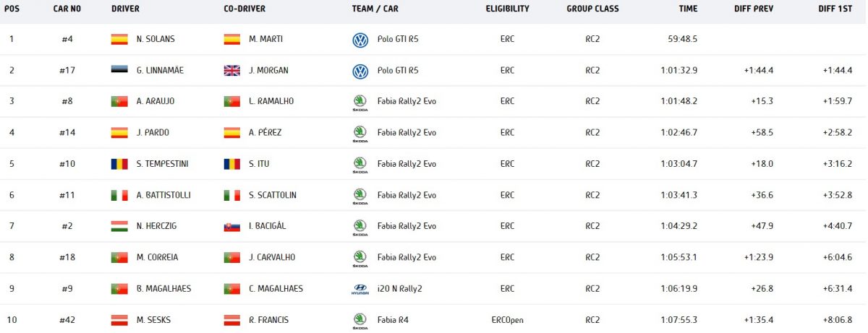This screenshot has width=868, height=333.
Task: Click the Slovak flag beside I. Bacigál
Action: coord(232,226)
